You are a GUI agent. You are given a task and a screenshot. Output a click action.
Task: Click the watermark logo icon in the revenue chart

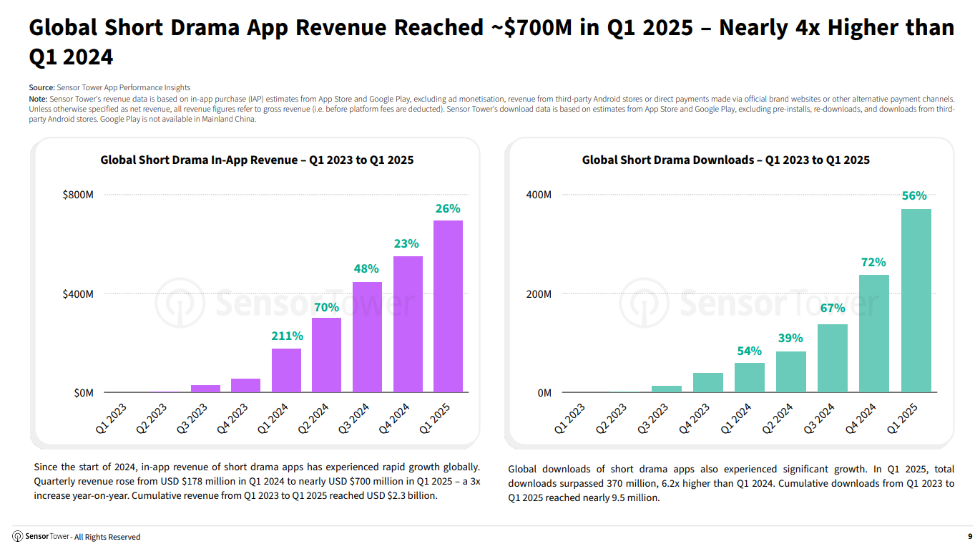coord(179,303)
